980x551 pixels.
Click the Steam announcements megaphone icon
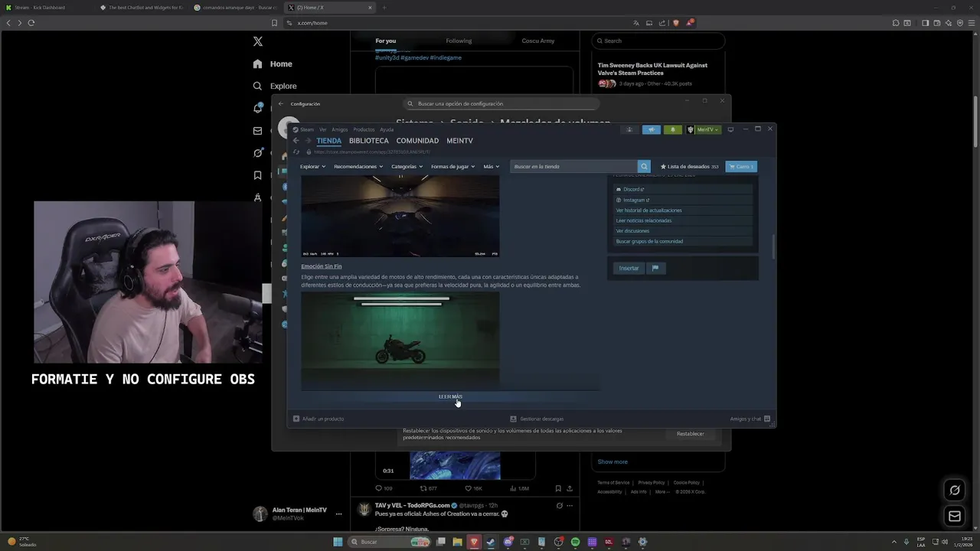coord(652,129)
